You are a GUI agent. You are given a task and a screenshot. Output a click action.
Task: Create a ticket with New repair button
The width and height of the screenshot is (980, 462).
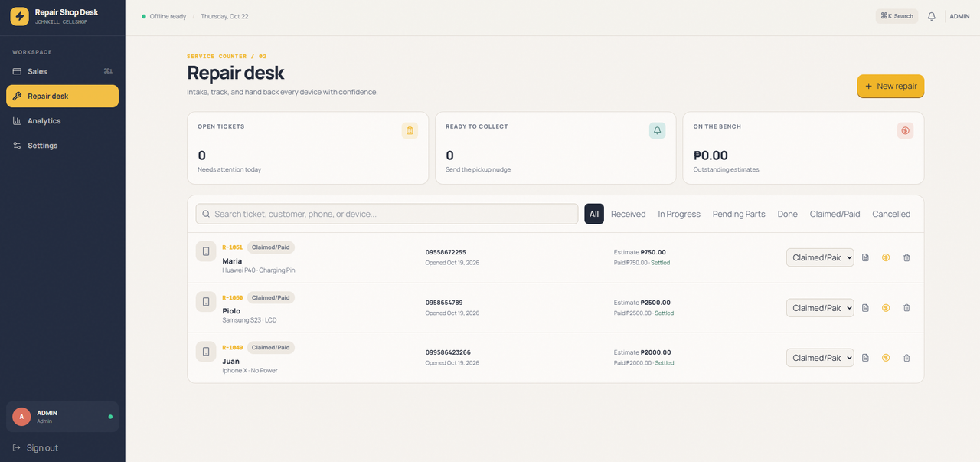pos(890,86)
